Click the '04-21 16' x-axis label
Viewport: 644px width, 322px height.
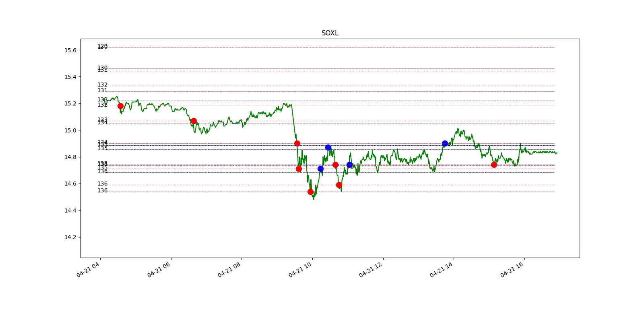512,270
